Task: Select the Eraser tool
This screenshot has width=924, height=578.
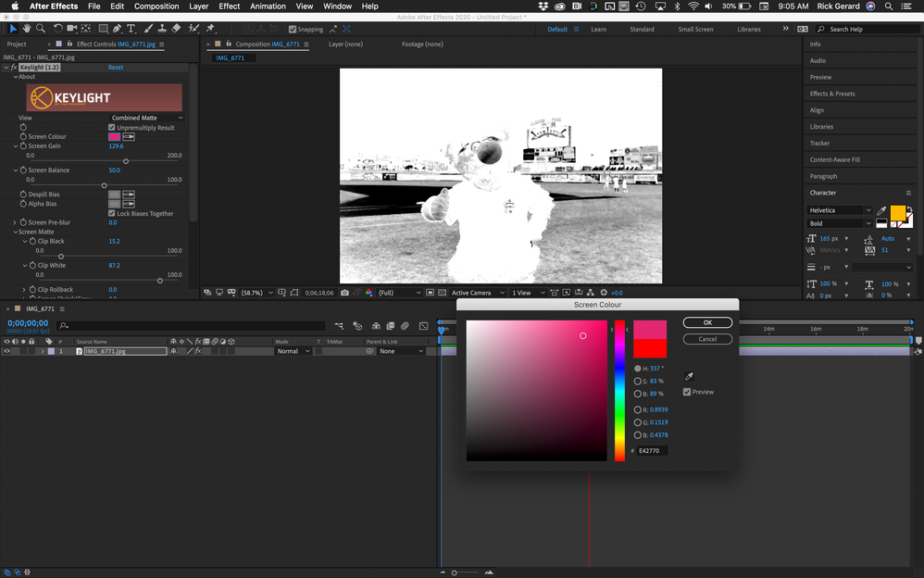Action: point(176,29)
